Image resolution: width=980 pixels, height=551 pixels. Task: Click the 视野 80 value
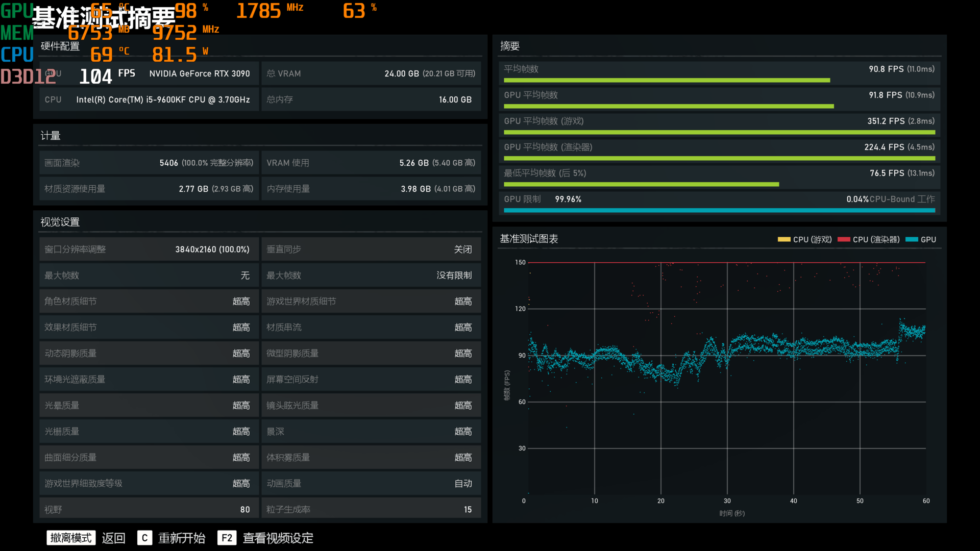(x=245, y=510)
